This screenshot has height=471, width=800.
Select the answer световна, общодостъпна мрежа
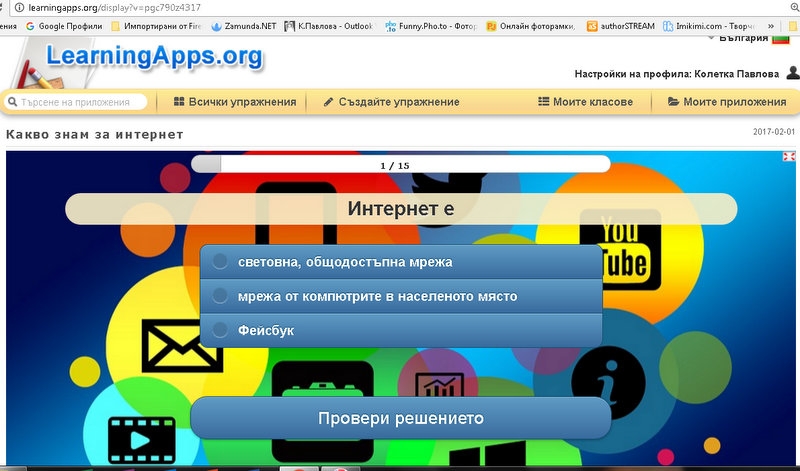[401, 262]
